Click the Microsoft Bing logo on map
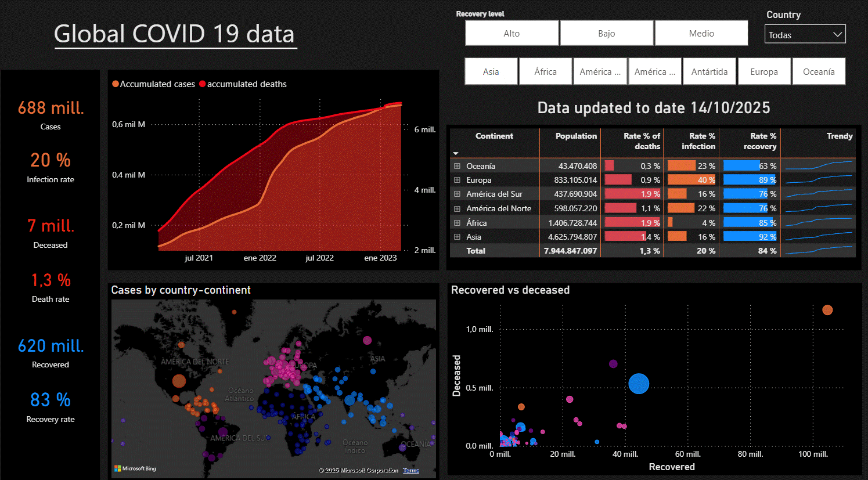 click(135, 468)
